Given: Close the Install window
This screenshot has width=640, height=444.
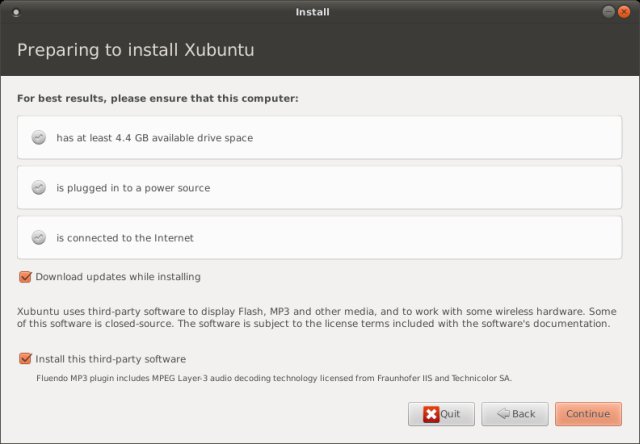Looking at the screenshot, I should click(x=624, y=12).
